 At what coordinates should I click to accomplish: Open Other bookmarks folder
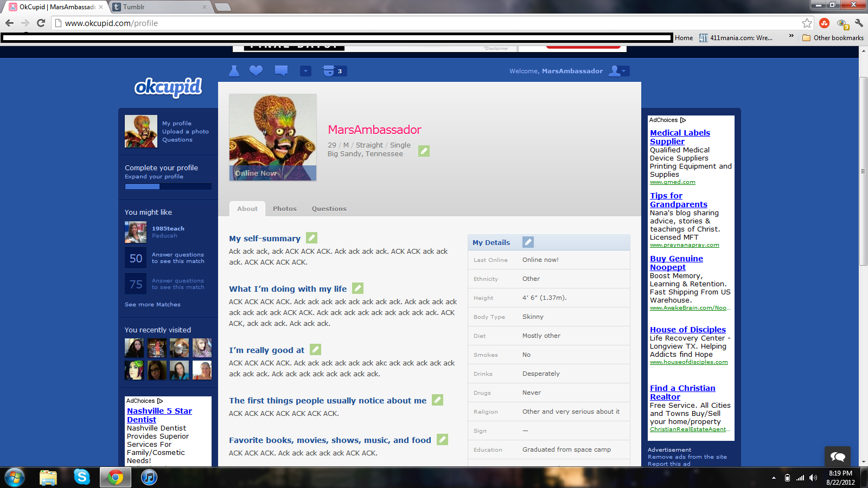click(x=833, y=38)
